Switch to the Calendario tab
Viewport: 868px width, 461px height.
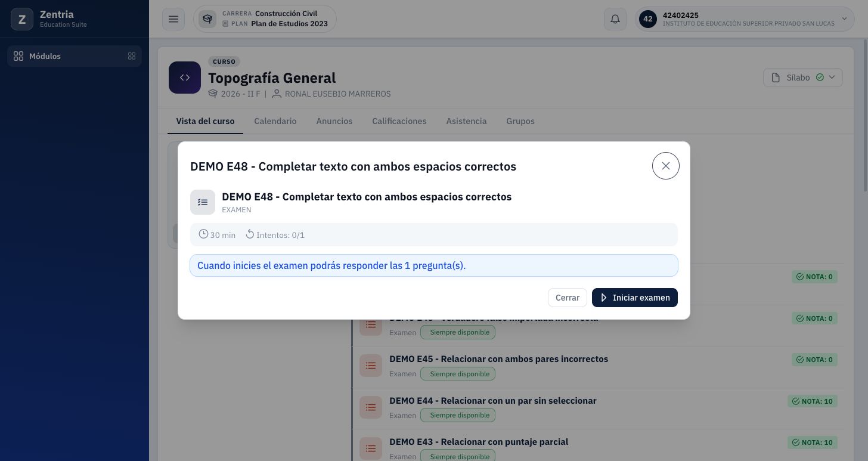(x=275, y=121)
